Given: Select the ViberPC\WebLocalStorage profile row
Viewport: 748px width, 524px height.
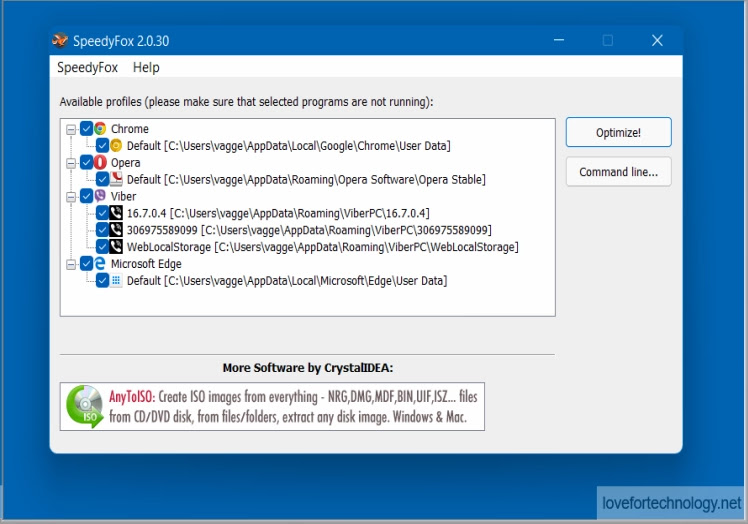Looking at the screenshot, I should point(322,247).
